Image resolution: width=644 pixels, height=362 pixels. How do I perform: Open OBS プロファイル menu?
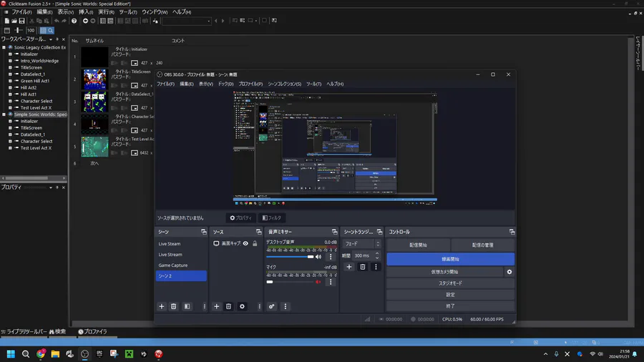click(250, 84)
